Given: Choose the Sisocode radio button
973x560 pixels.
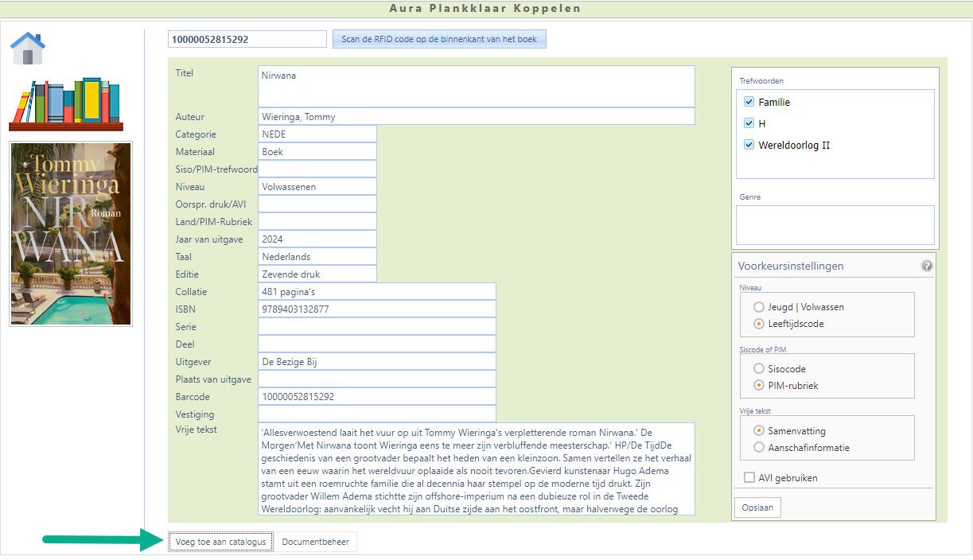Looking at the screenshot, I should pyautogui.click(x=757, y=369).
